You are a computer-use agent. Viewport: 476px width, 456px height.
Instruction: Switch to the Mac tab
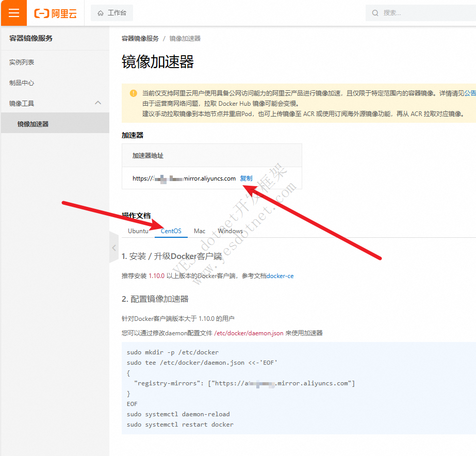pyautogui.click(x=200, y=231)
